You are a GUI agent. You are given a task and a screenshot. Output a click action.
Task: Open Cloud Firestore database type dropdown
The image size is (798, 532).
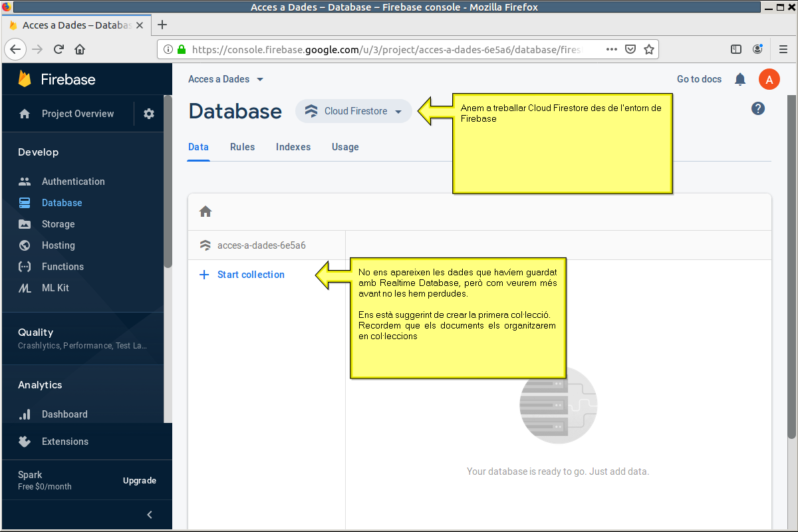click(354, 111)
